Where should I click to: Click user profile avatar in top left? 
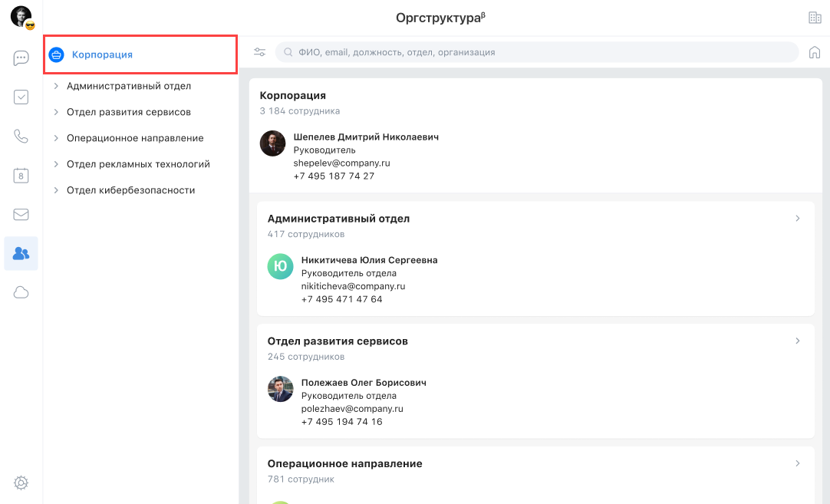pos(21,17)
